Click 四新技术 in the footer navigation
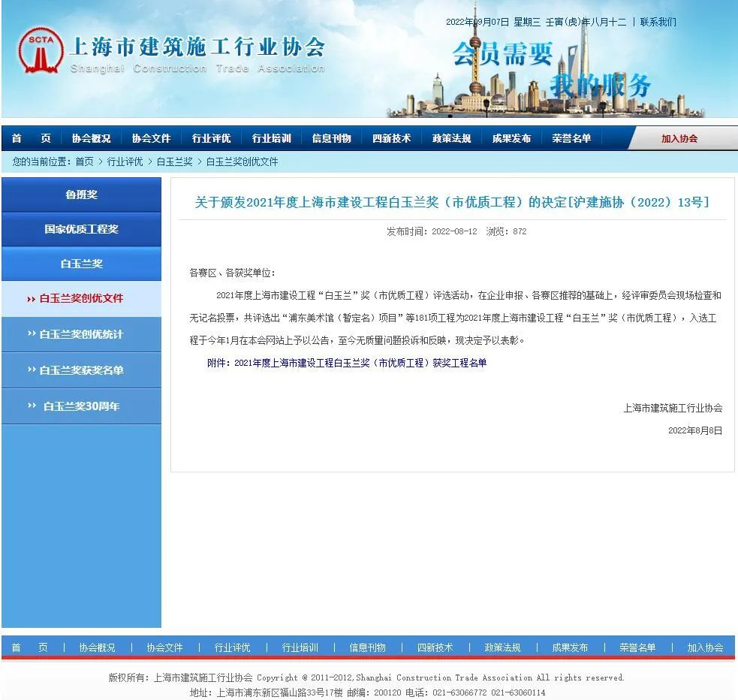Image resolution: width=738 pixels, height=700 pixels. tap(435, 647)
